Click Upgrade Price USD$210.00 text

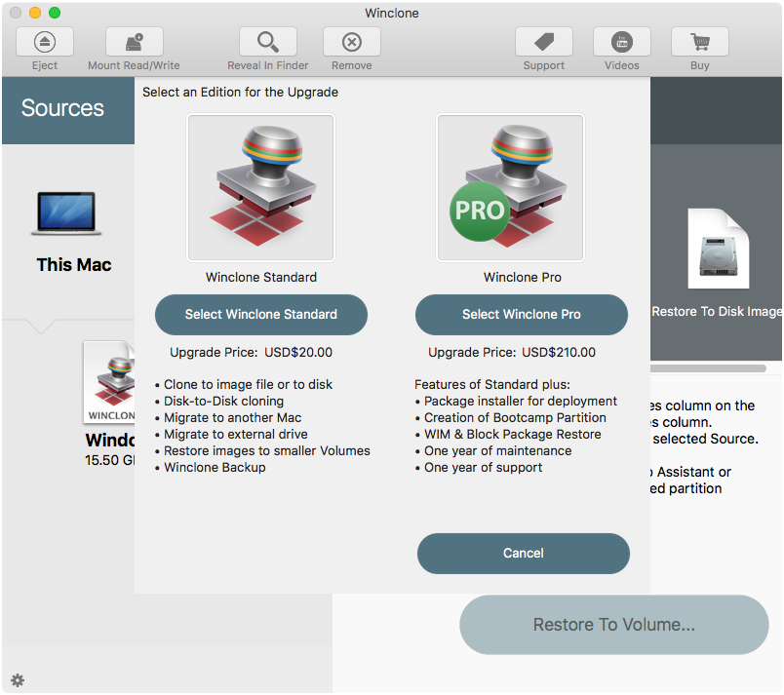click(x=512, y=352)
